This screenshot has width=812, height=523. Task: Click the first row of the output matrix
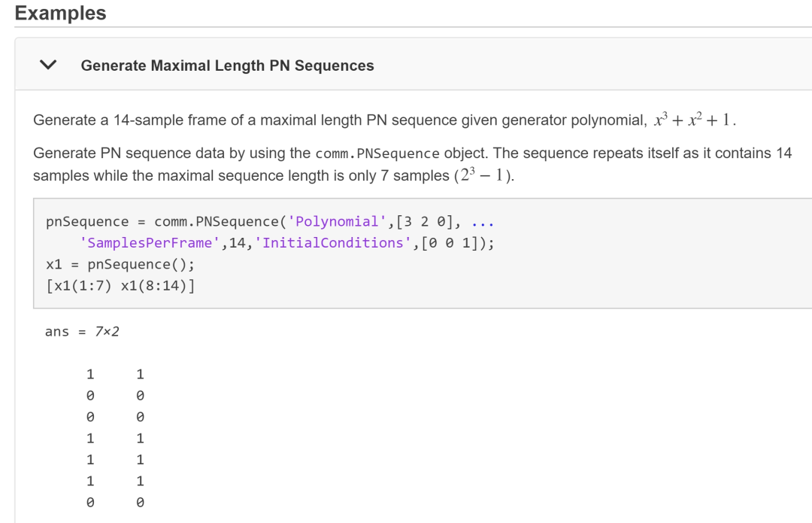tap(115, 374)
